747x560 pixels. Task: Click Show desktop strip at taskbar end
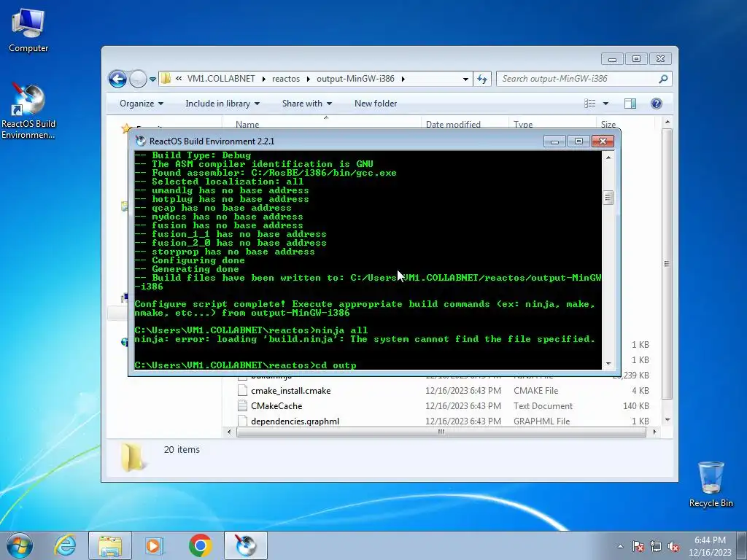(x=742, y=545)
